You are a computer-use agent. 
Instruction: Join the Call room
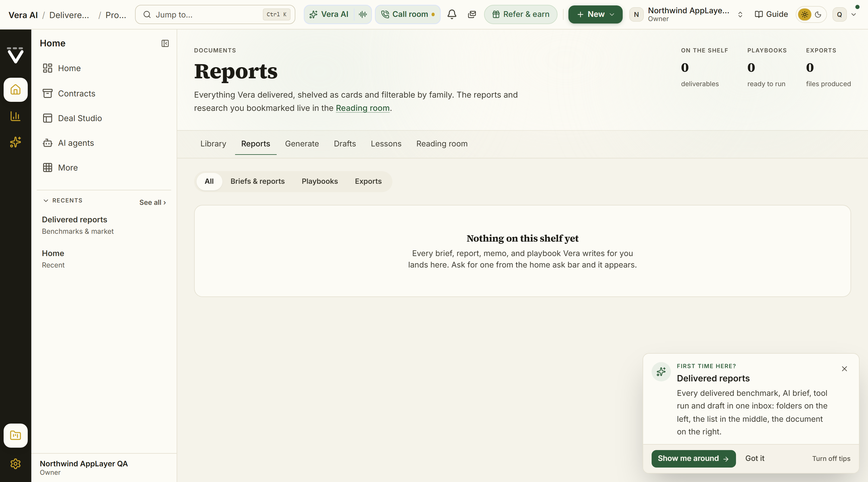[x=407, y=14]
